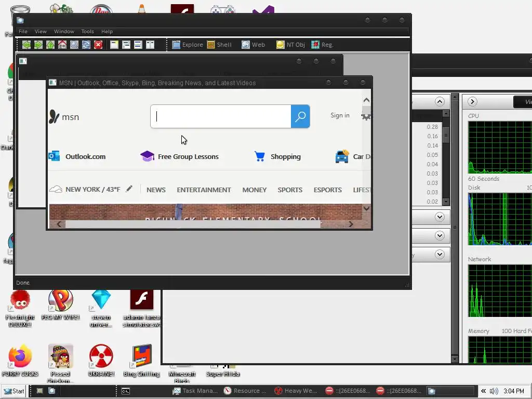Open the Explore view button
Image resolution: width=532 pixels, height=399 pixels.
coord(187,45)
